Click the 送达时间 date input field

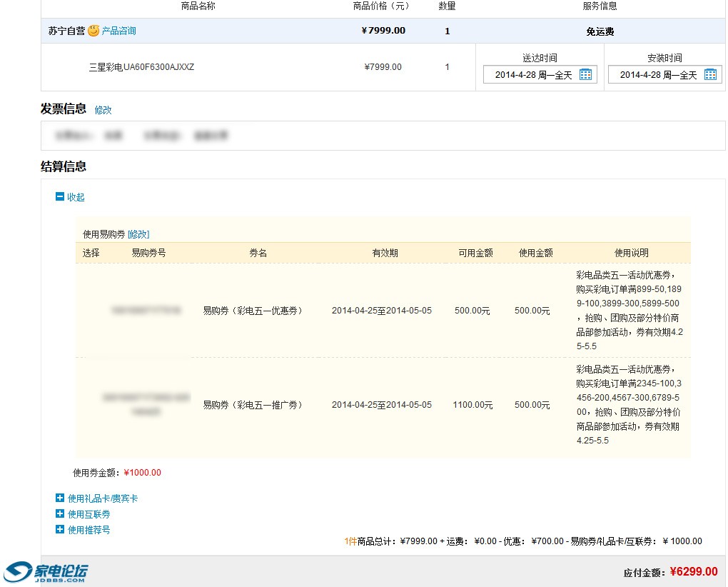[532, 75]
